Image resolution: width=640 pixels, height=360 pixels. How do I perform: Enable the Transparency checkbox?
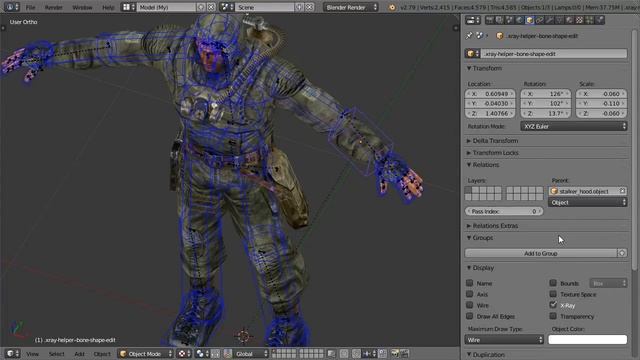click(553, 316)
